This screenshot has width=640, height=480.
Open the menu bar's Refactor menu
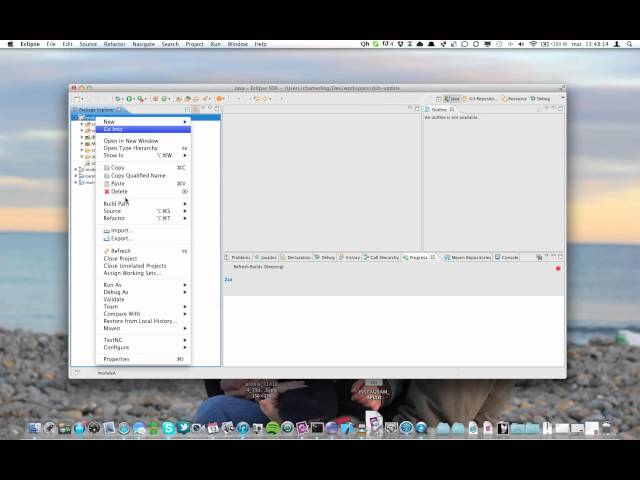pyautogui.click(x=114, y=44)
